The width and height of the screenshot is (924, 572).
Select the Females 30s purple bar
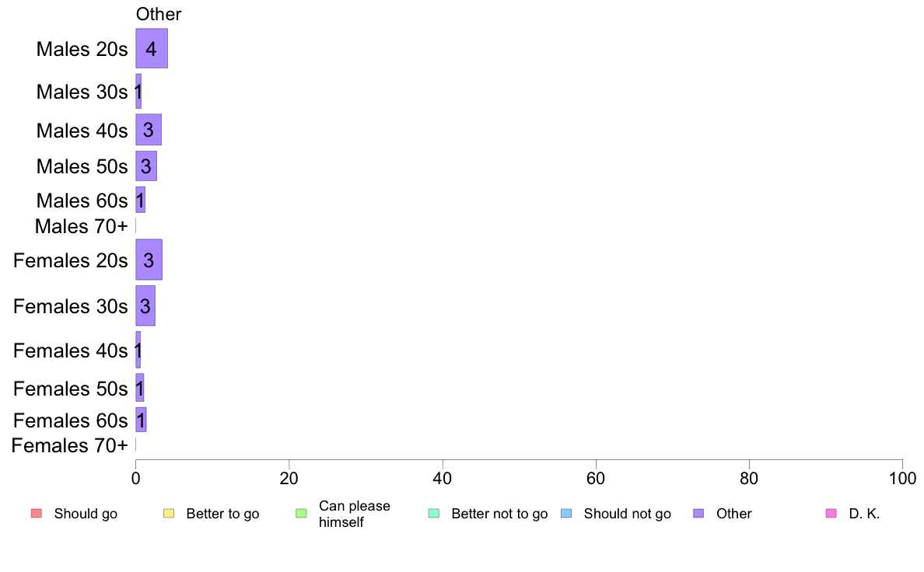point(145,305)
